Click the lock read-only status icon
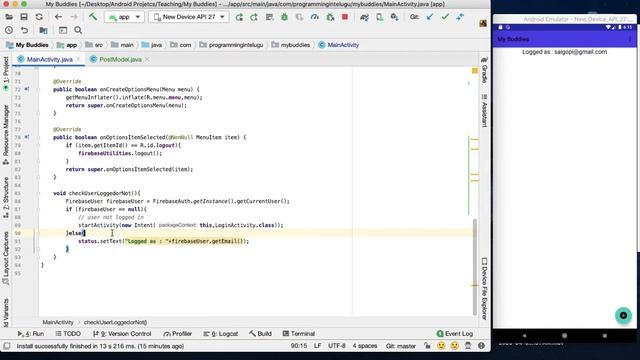Image resolution: width=640 pixels, height=360 pixels. tap(427, 346)
